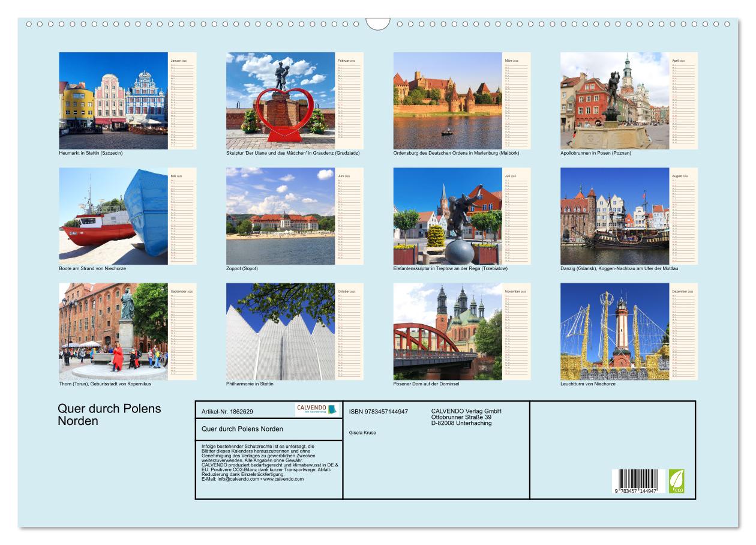Click caption 'Apollobrunnen in Posen (Poznan)'

[596, 153]
